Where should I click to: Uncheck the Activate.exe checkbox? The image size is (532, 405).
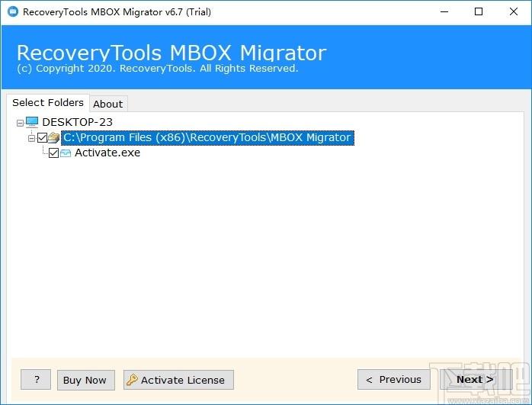click(x=53, y=153)
